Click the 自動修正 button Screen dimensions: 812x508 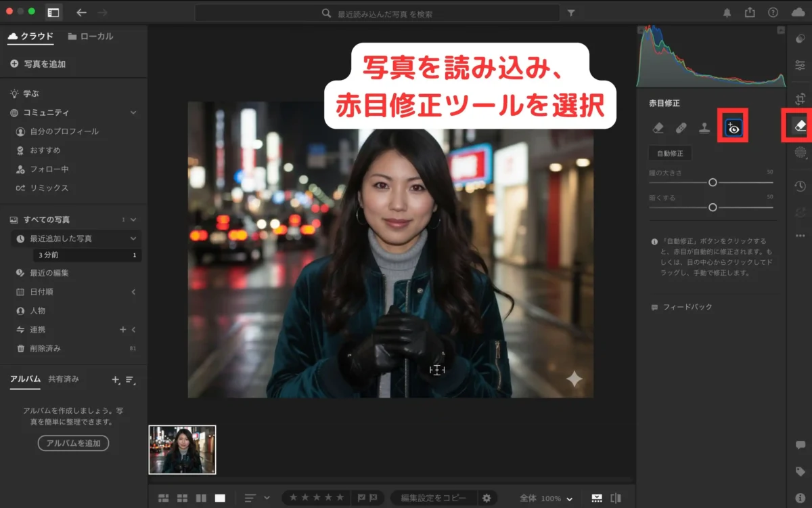pos(669,153)
